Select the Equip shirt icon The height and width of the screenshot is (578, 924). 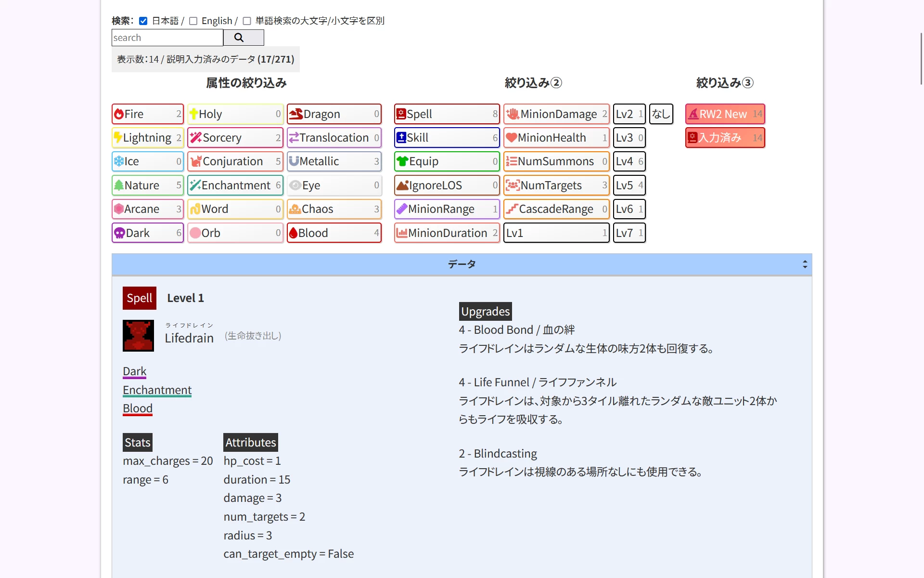(402, 161)
